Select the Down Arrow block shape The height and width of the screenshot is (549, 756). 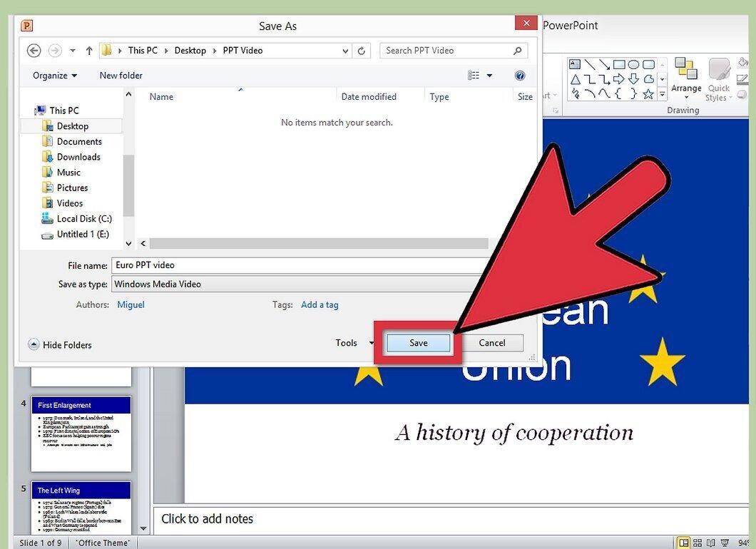point(633,79)
